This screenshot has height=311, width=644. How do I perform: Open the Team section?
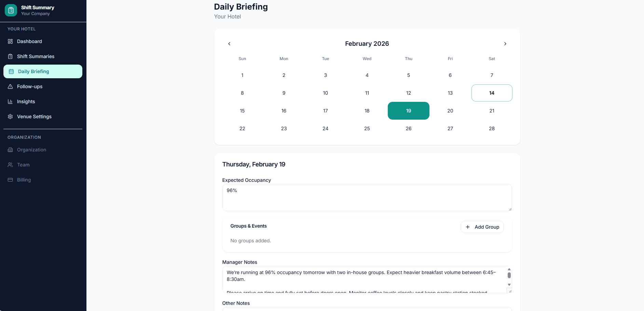(23, 165)
